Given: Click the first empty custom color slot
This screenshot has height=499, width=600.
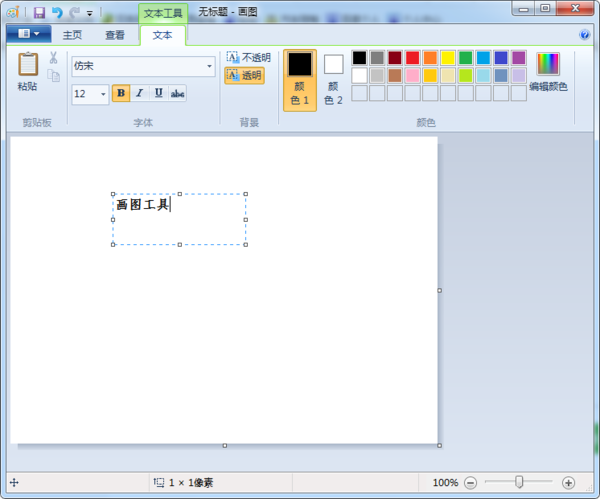Looking at the screenshot, I should click(x=359, y=93).
